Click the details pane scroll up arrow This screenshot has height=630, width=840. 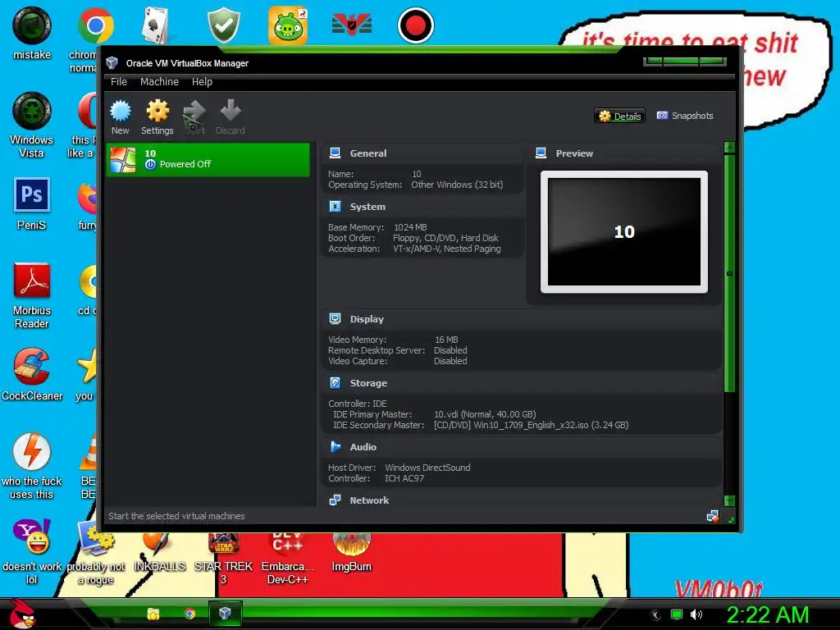pyautogui.click(x=729, y=148)
